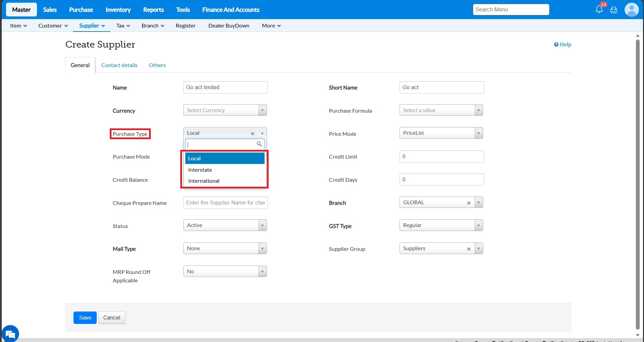Open the Help link
644x342 pixels.
563,45
